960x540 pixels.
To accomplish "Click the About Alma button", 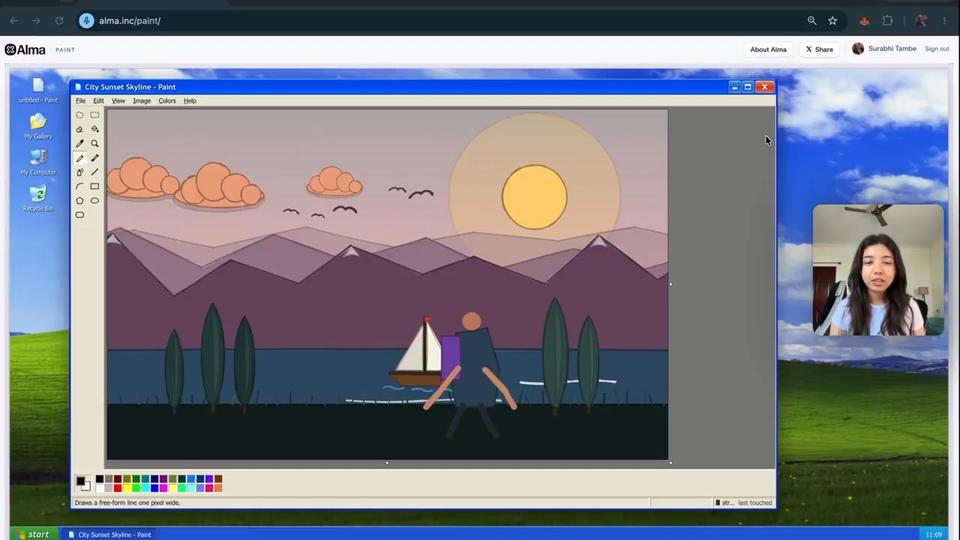I will coord(768,50).
